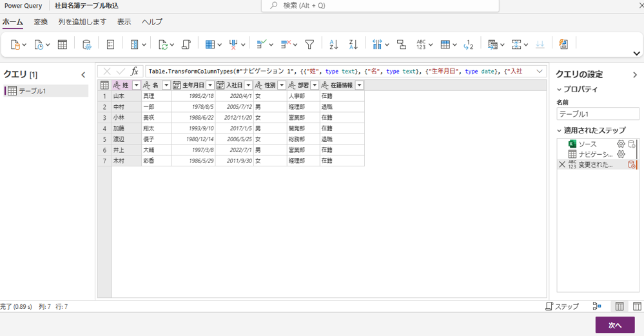Click the 人事部 cell in the table
This screenshot has width=644, height=336.
[304, 96]
